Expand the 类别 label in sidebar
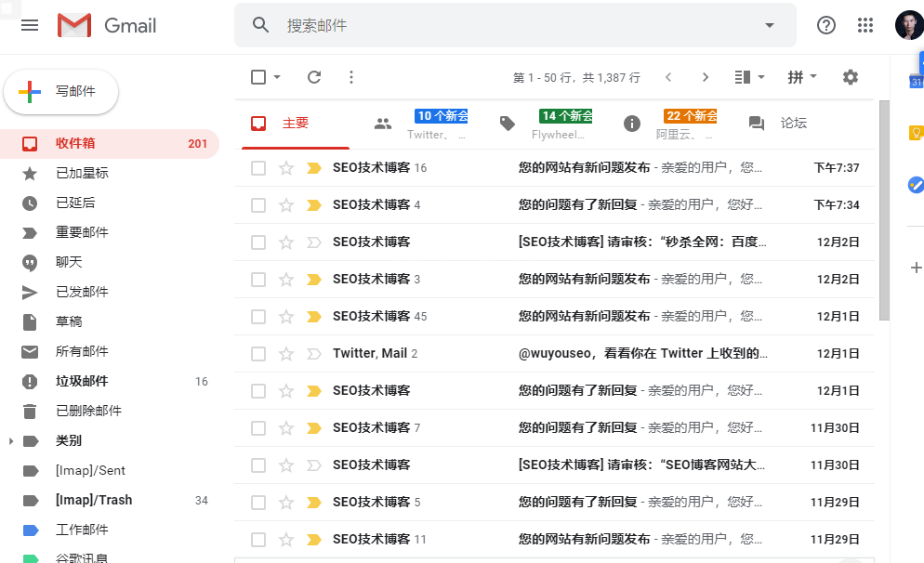 click(x=11, y=440)
